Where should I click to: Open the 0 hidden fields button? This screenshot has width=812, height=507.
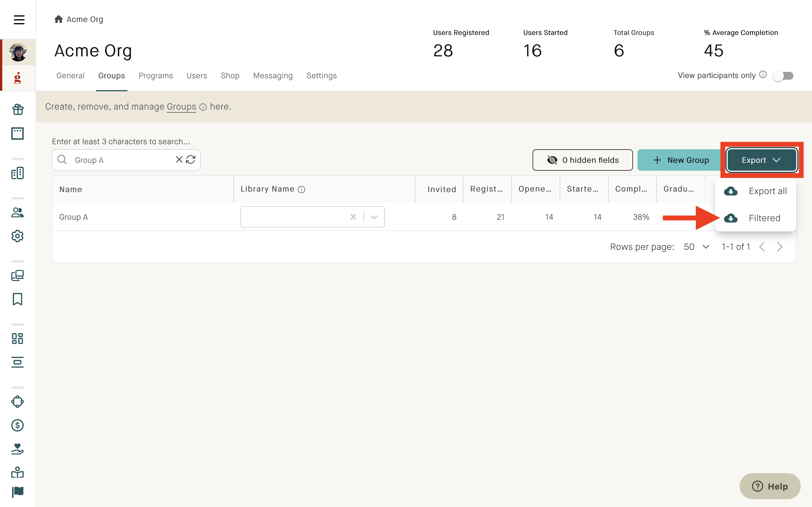click(x=582, y=160)
